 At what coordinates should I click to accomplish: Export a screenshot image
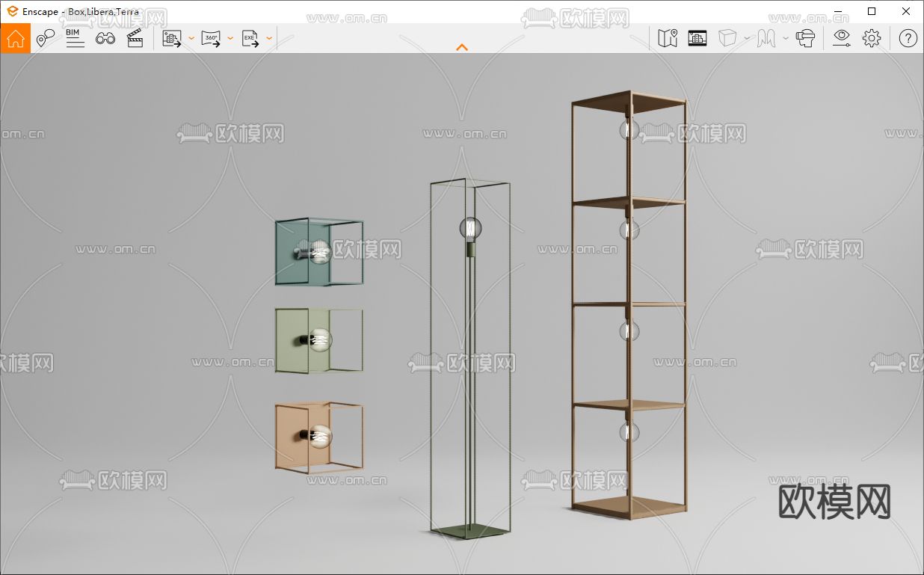click(173, 38)
